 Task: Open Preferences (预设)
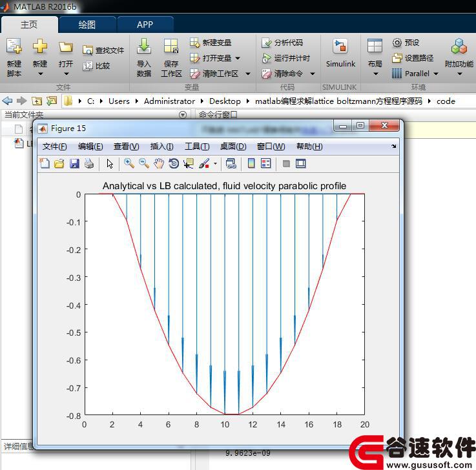click(x=406, y=43)
